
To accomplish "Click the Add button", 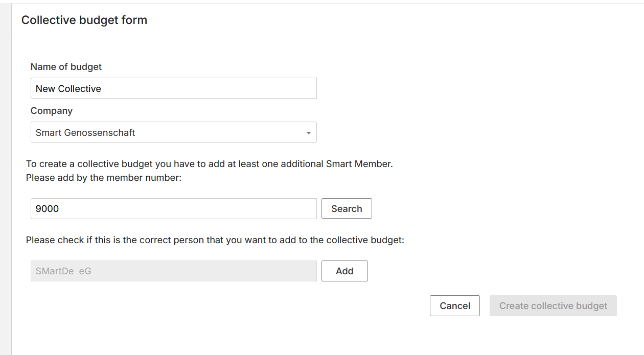I will (x=344, y=271).
